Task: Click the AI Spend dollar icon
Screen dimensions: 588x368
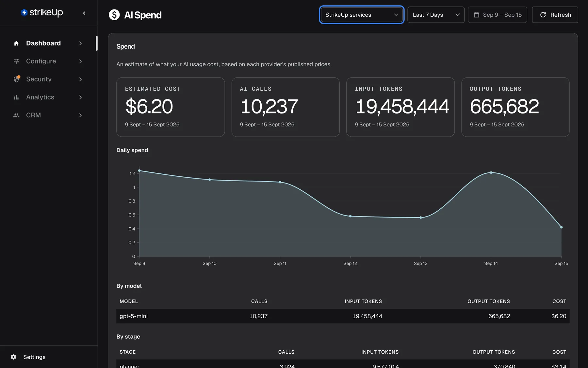Action: click(x=114, y=15)
